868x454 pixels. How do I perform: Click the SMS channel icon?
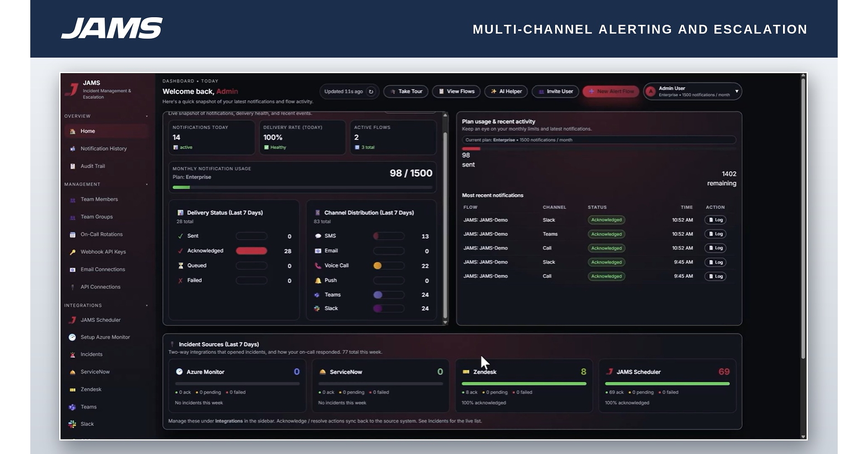[x=318, y=236]
